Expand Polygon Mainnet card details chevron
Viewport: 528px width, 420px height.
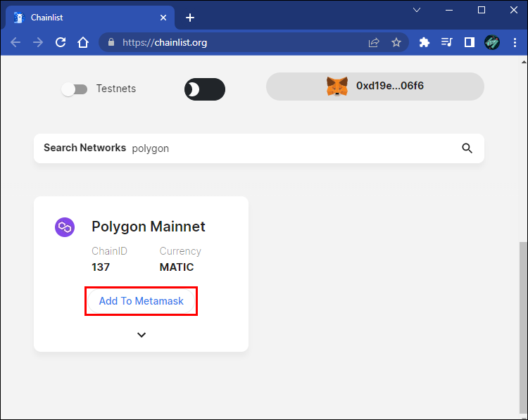point(142,335)
